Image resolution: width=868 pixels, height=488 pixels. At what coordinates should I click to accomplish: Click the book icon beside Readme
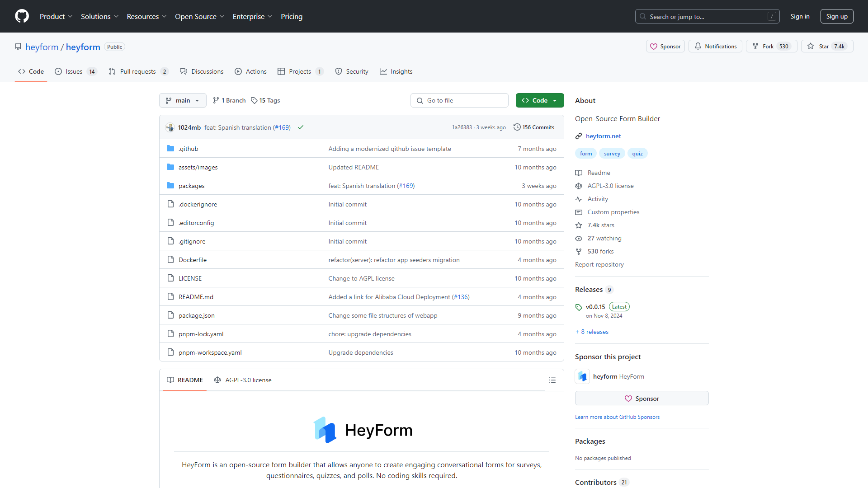coord(579,173)
